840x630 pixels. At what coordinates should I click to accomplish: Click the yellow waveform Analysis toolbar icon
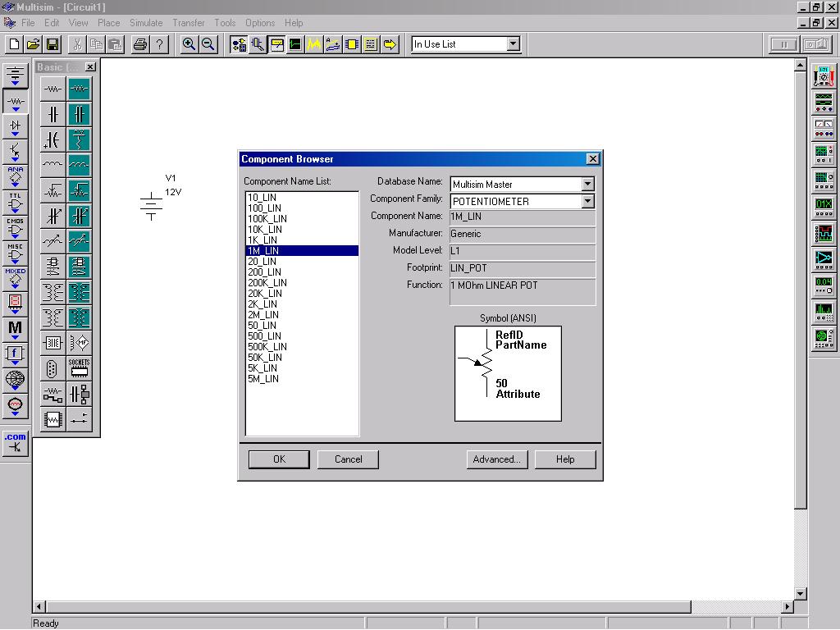coord(314,44)
